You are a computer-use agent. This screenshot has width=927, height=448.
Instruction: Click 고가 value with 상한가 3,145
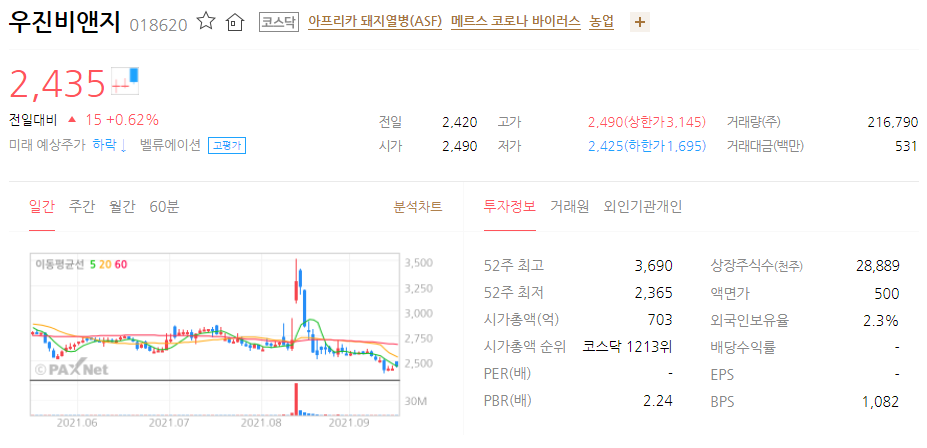click(x=647, y=123)
